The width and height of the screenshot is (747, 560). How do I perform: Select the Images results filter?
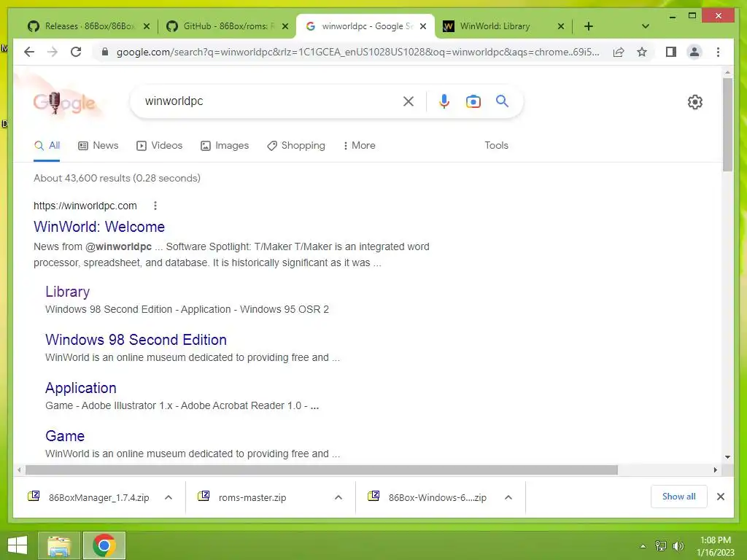(x=225, y=145)
